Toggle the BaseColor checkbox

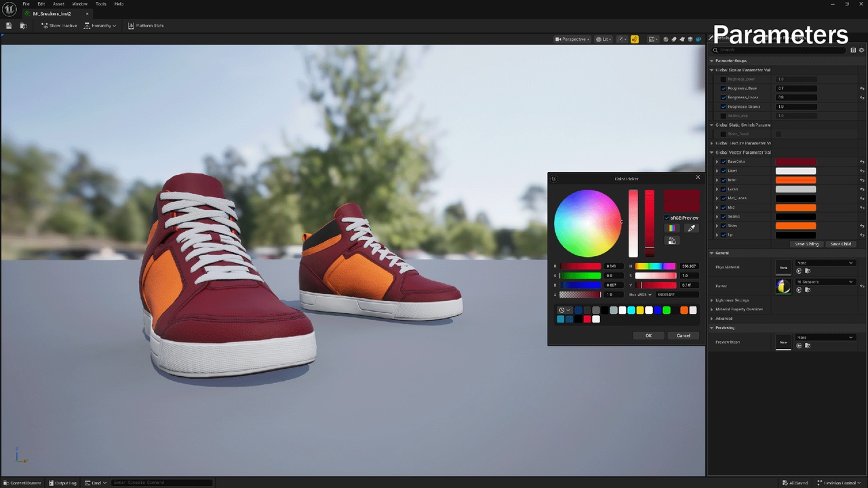tap(724, 161)
